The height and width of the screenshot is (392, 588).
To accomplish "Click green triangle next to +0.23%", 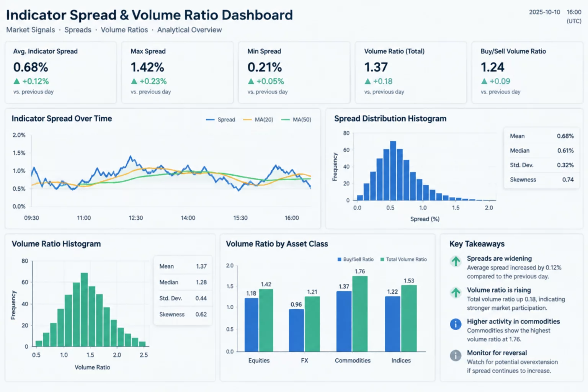I will pyautogui.click(x=134, y=81).
